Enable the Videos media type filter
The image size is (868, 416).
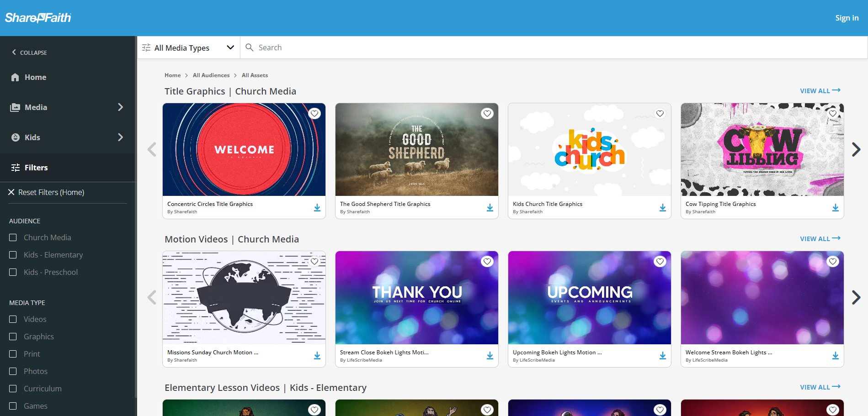click(x=13, y=319)
